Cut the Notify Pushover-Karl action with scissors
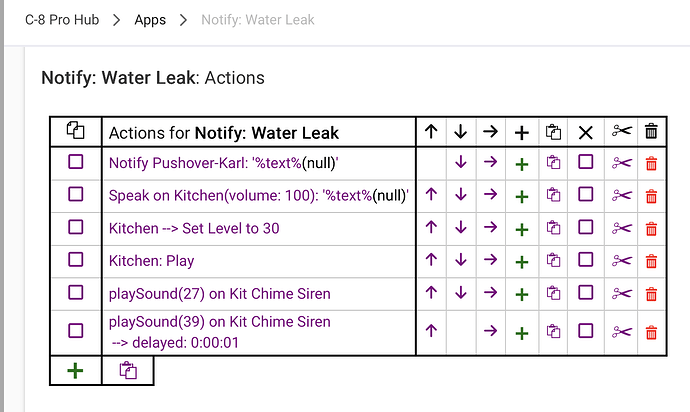Image resolution: width=690 pixels, height=412 pixels. pyautogui.click(x=621, y=163)
